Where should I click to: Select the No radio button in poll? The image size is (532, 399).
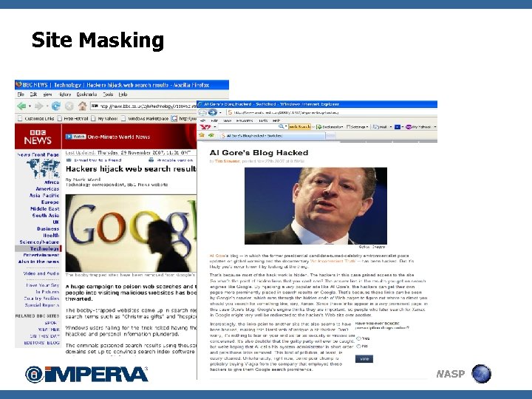click(x=359, y=347)
